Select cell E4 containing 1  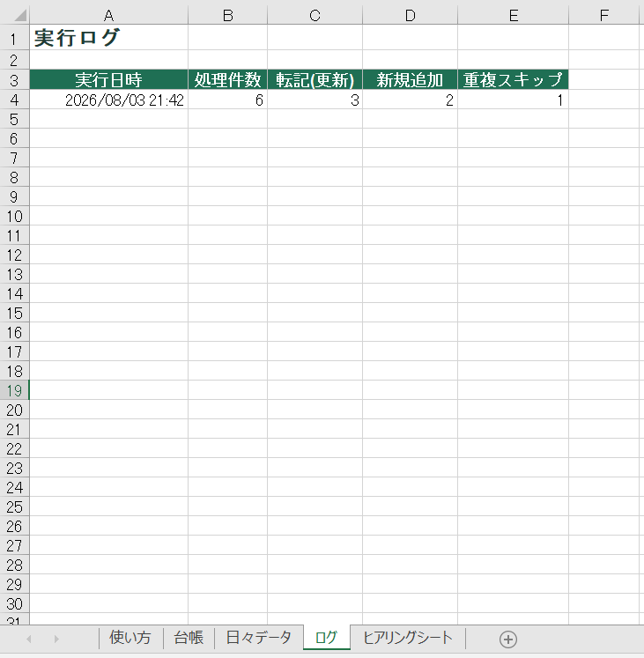513,100
